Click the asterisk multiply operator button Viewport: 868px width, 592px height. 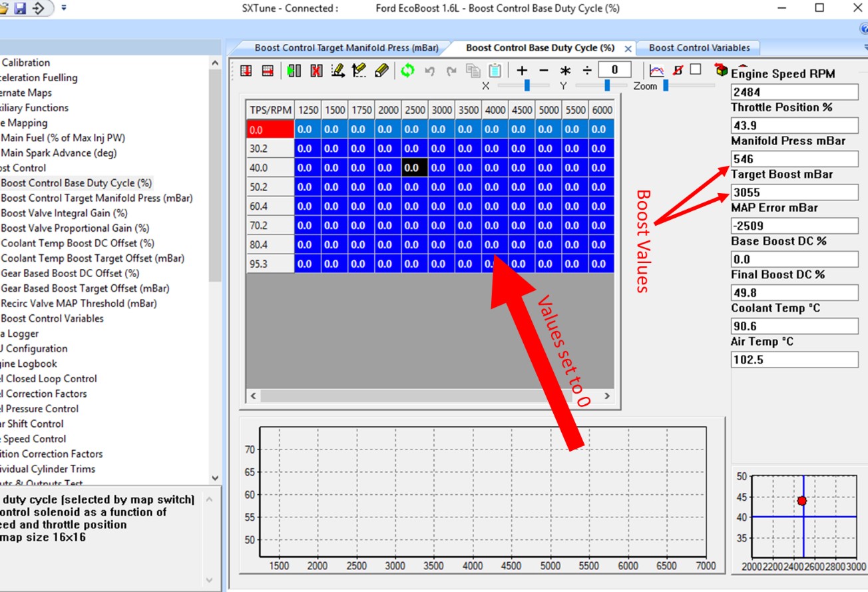coord(565,71)
